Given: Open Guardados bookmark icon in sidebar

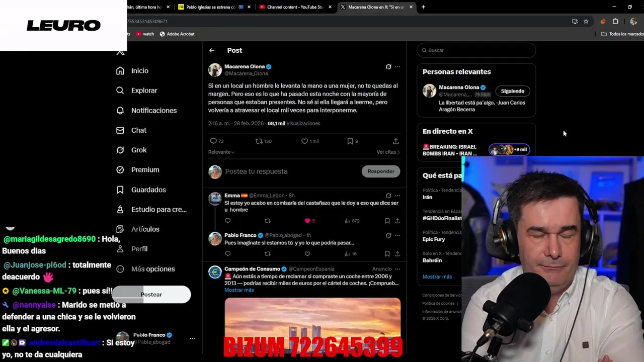Looking at the screenshot, I should pos(120,190).
